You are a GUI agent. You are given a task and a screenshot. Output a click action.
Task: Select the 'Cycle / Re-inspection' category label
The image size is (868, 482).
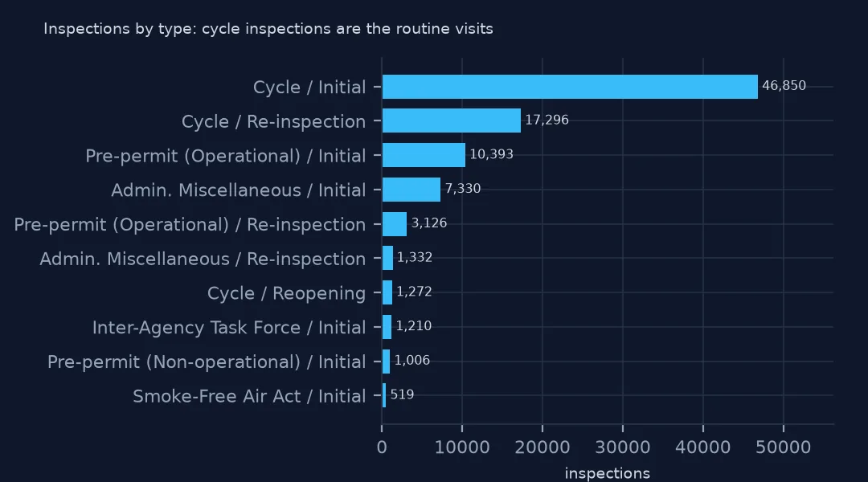pos(273,121)
